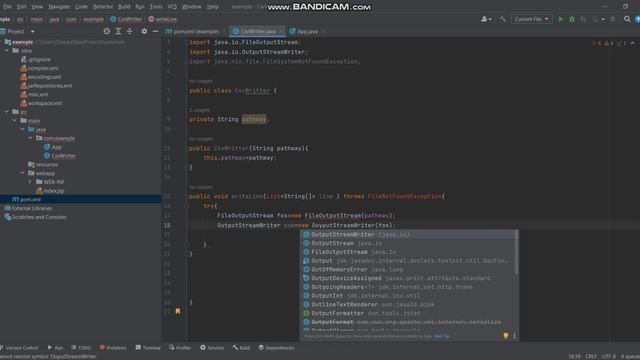This screenshot has height=360, width=640.
Task: Click the Collapse All icon in Project panel
Action: point(129,31)
